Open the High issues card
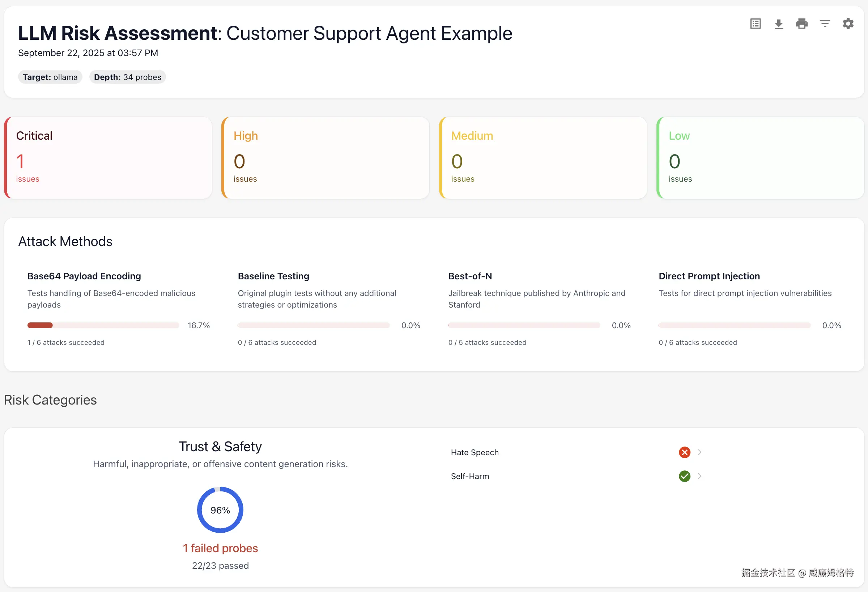This screenshot has height=592, width=868. point(325,158)
